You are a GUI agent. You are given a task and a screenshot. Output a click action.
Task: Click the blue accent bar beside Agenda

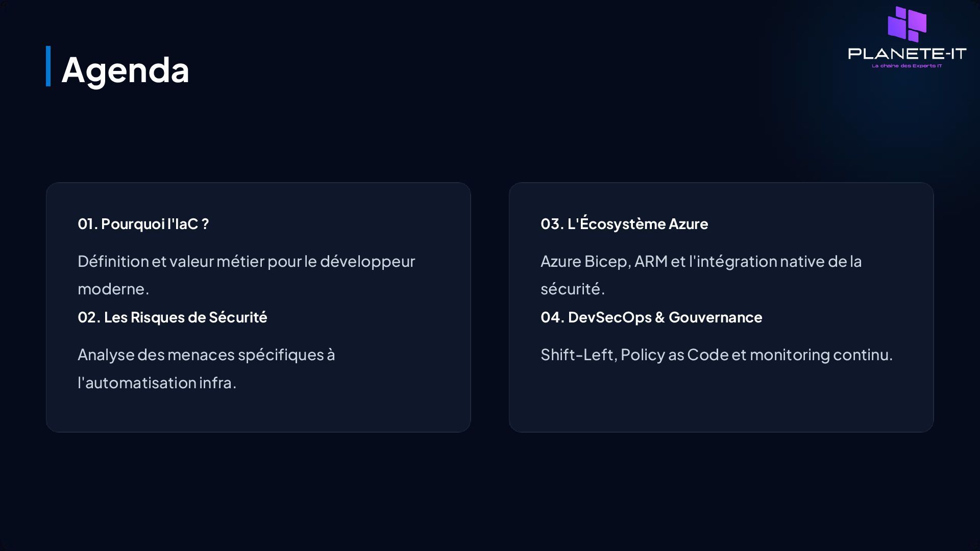(48, 66)
